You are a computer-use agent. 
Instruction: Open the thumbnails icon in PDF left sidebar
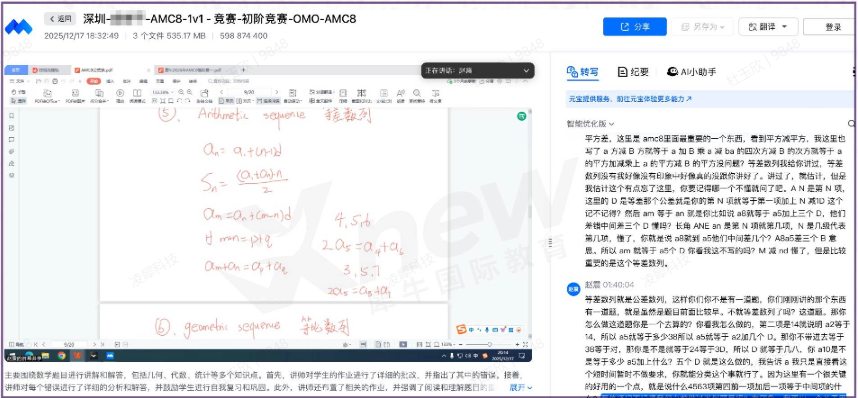point(12,128)
